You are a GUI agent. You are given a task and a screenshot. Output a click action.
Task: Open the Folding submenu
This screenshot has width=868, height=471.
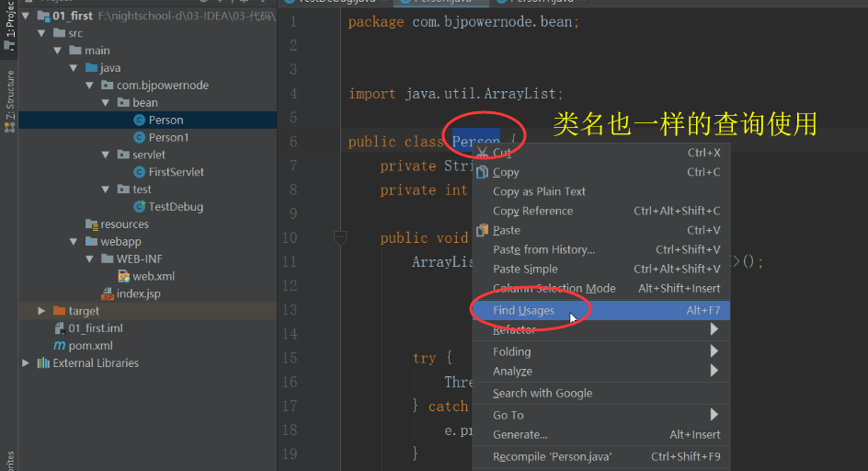click(601, 351)
